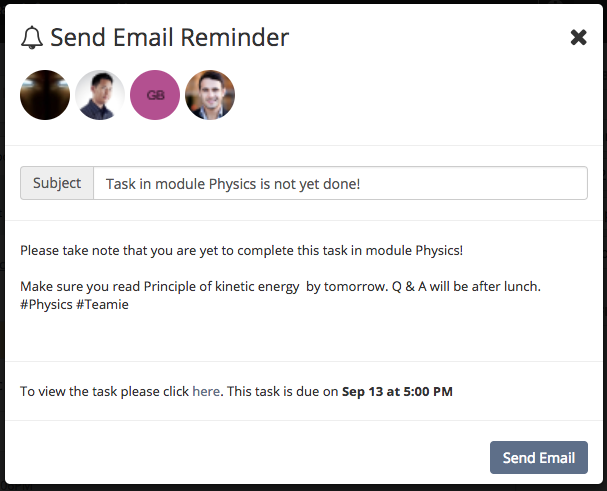The width and height of the screenshot is (607, 491).
Task: Click 'To view the task please click' text
Action: pos(105,391)
